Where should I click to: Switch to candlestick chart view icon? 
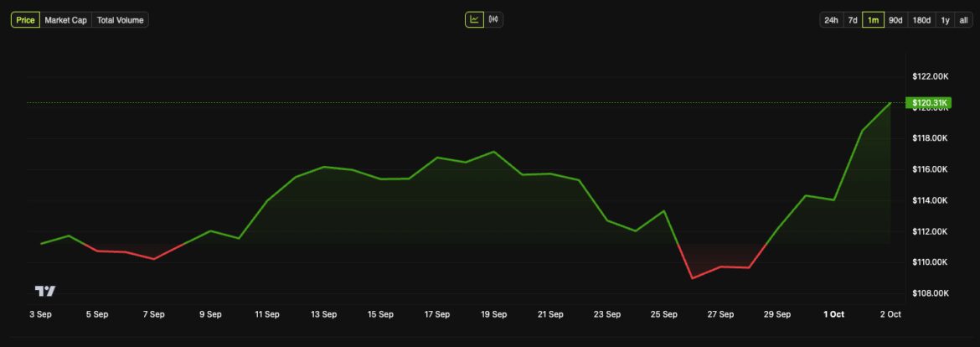[493, 19]
